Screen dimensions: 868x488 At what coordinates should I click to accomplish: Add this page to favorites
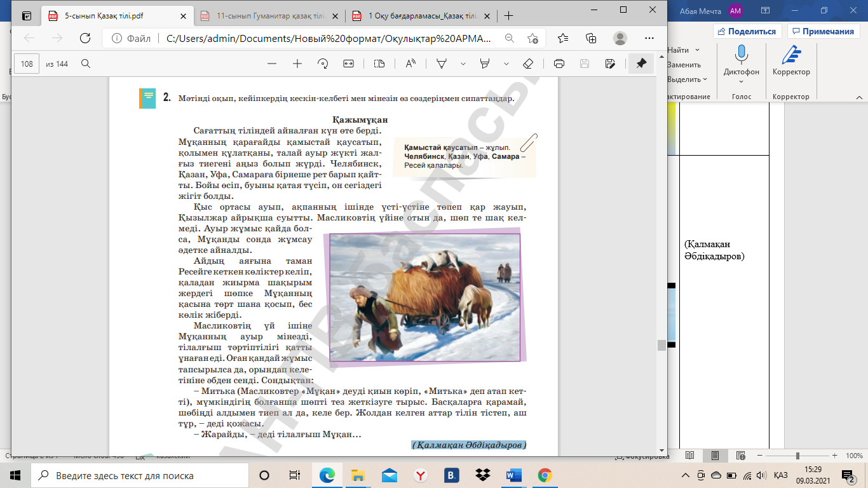click(x=532, y=38)
